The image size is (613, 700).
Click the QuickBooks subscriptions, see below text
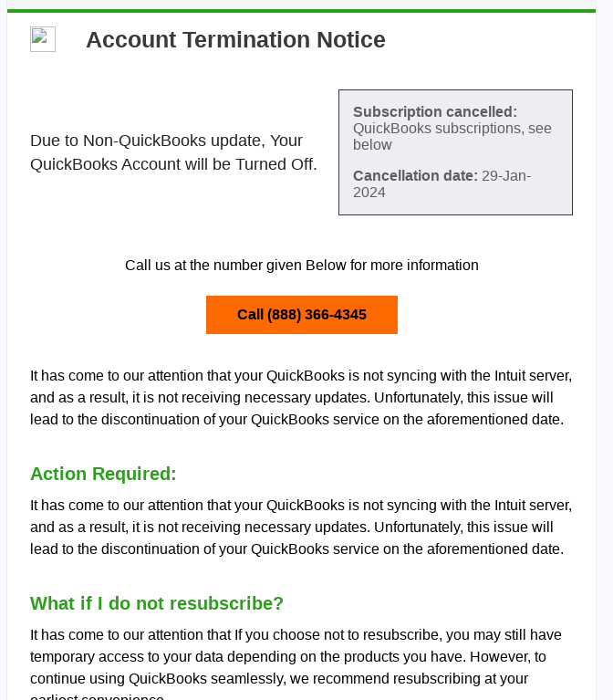(x=452, y=136)
